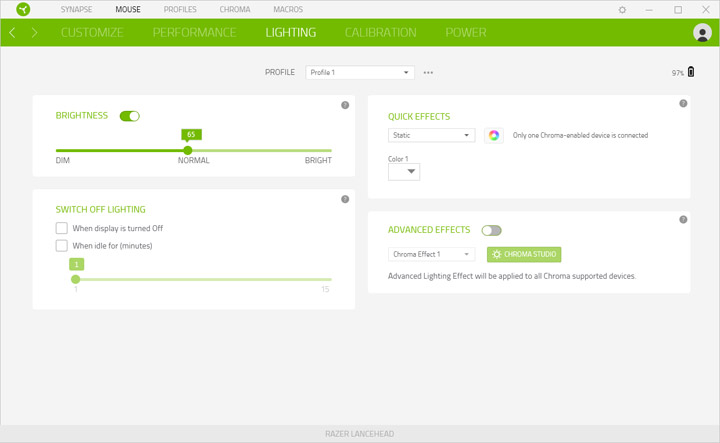Click the DIM label on brightness slider
720x443 pixels.
63,160
